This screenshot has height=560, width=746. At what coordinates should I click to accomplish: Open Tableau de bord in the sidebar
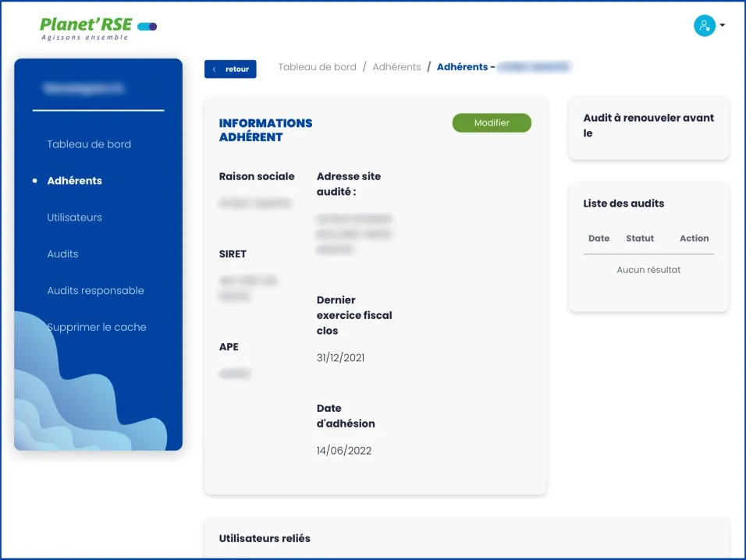[89, 144]
